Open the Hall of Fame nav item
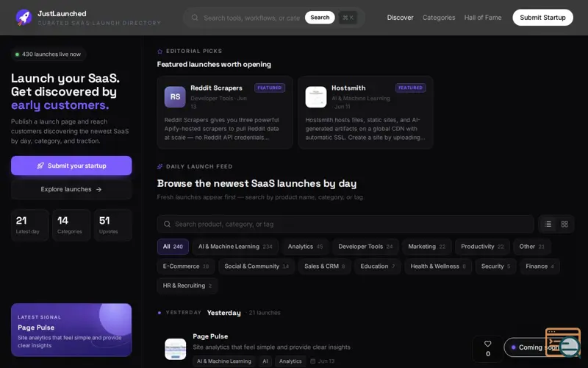 point(483,18)
